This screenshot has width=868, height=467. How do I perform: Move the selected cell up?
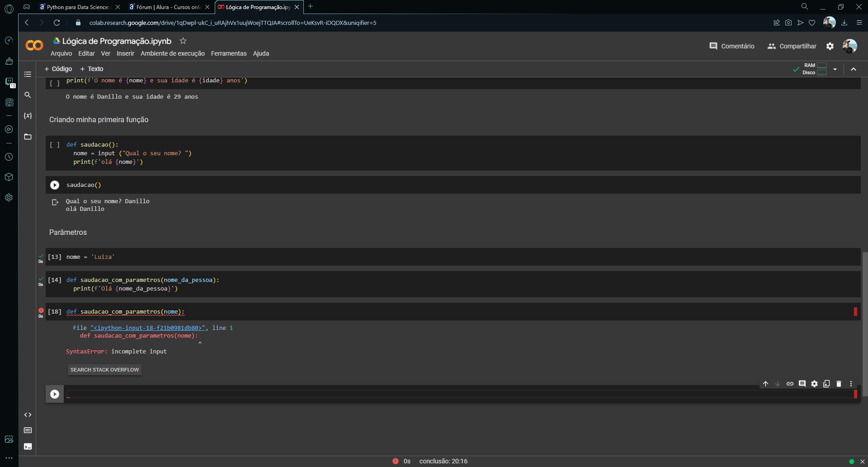(765, 384)
